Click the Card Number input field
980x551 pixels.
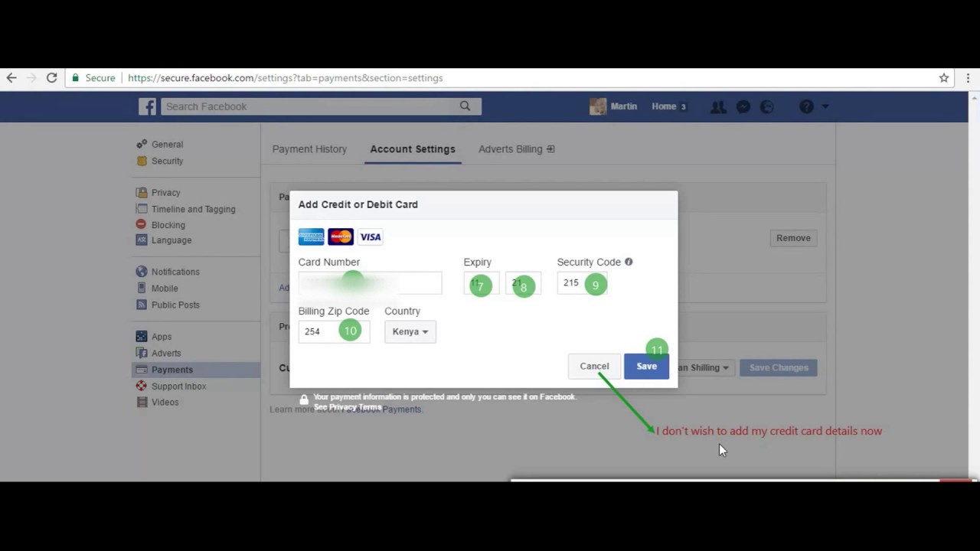370,283
